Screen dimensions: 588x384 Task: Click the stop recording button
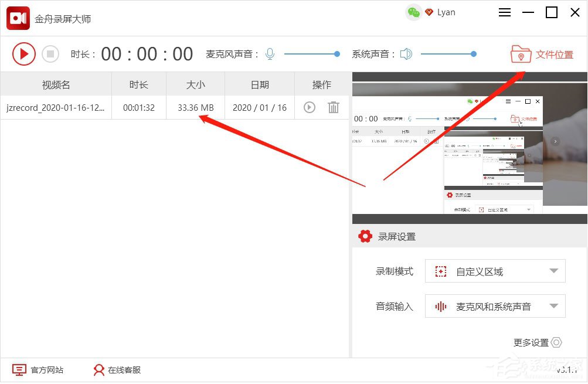50,54
